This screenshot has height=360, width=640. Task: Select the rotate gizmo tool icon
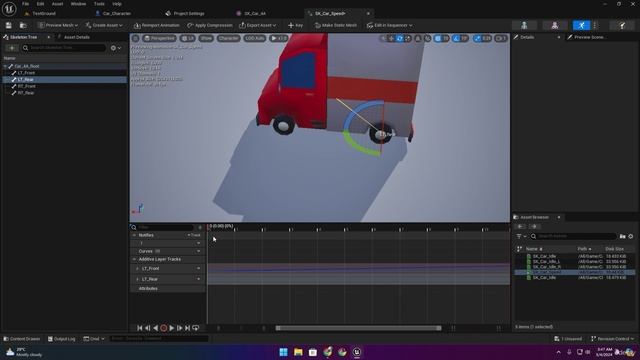tap(400, 38)
